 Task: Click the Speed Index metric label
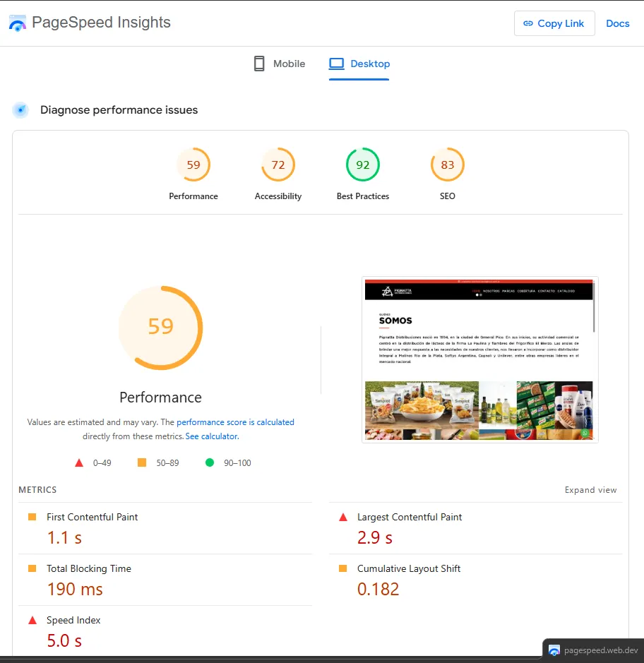coord(73,621)
